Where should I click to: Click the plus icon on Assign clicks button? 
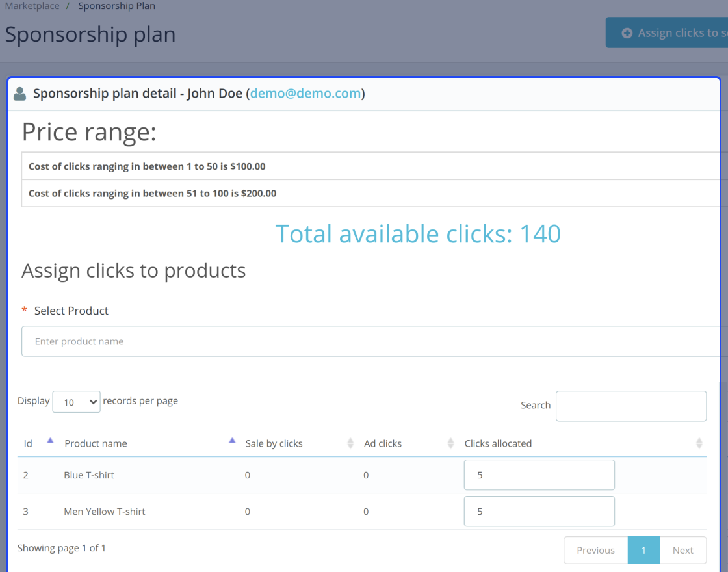coord(627,33)
